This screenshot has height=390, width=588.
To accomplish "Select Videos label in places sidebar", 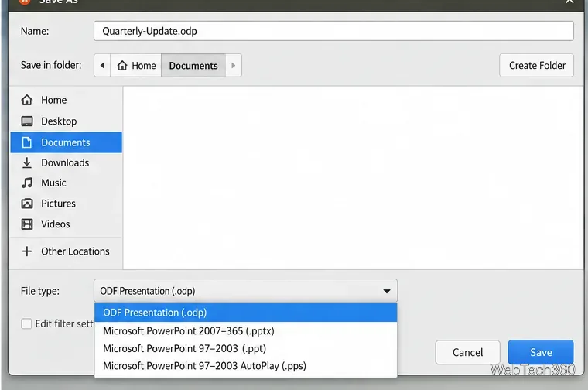I will pyautogui.click(x=56, y=224).
